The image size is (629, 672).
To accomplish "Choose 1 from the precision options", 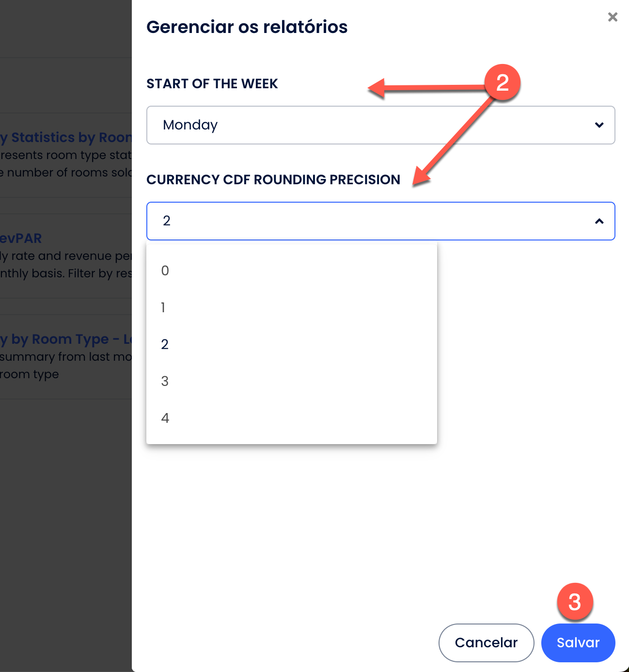I will [163, 307].
